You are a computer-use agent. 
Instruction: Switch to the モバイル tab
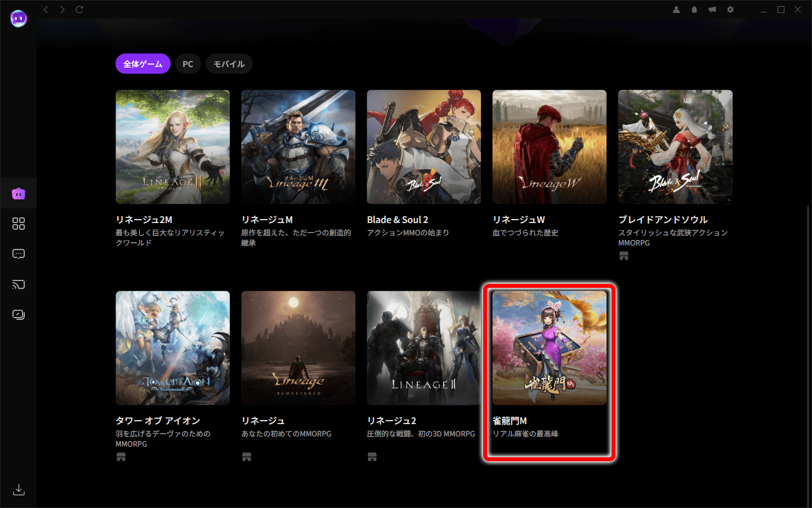tap(229, 64)
